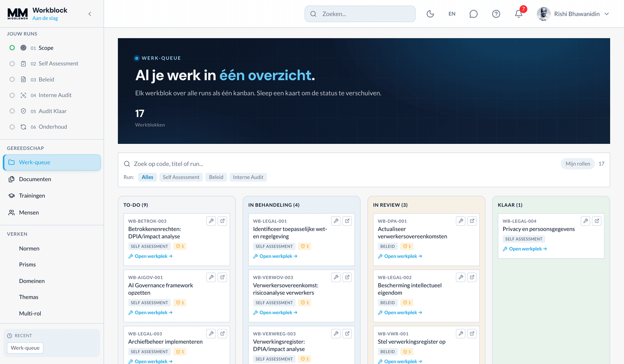Screen dimensions: 624x364
Task: Click the recent Werk-queue chip
Action: click(x=25, y=348)
